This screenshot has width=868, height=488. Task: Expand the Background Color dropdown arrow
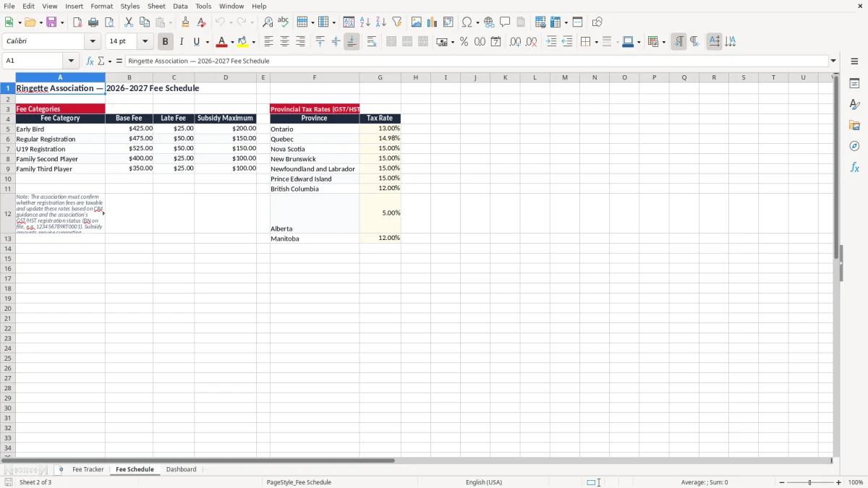(x=253, y=42)
